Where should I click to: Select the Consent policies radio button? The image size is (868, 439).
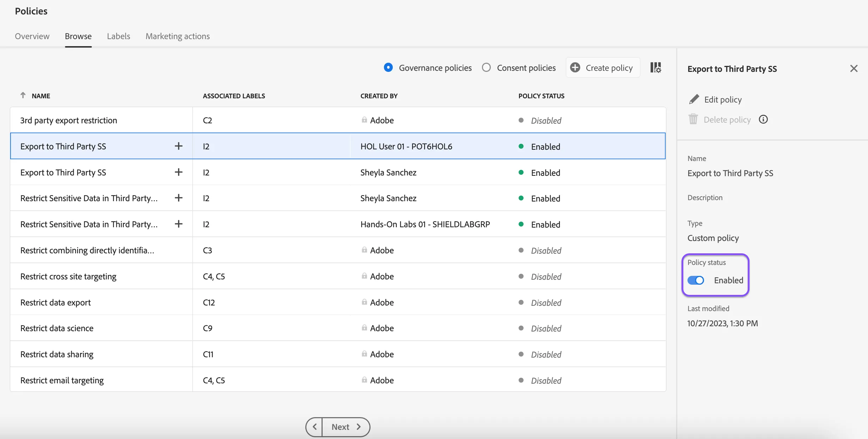(486, 67)
